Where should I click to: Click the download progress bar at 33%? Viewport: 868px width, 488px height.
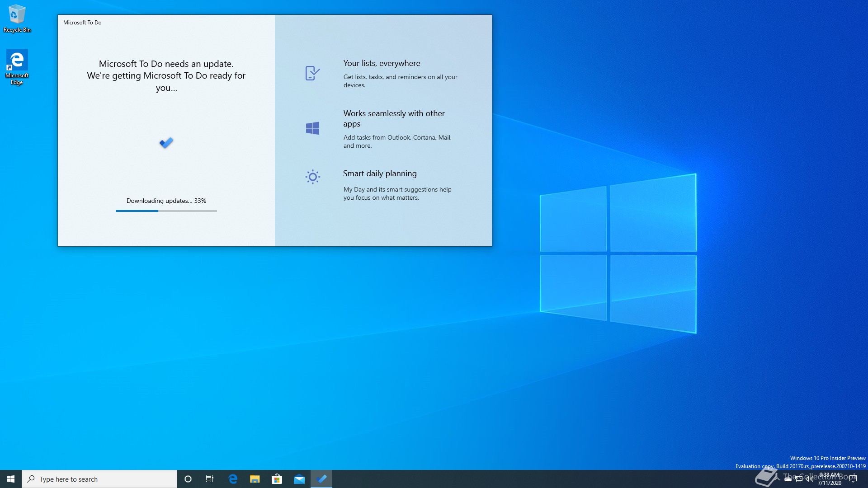click(x=166, y=211)
